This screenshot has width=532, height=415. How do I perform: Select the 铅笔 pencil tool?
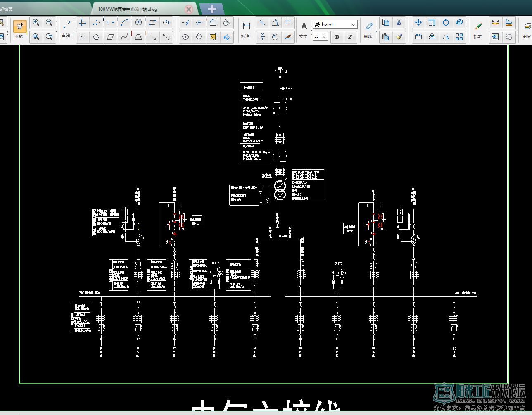(478, 30)
